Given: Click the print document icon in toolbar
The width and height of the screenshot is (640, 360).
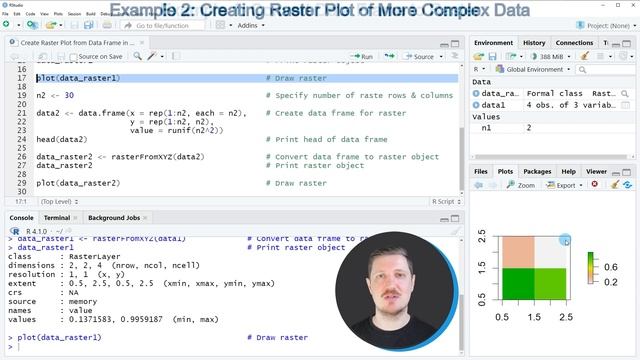Looking at the screenshot, I should (x=107, y=25).
